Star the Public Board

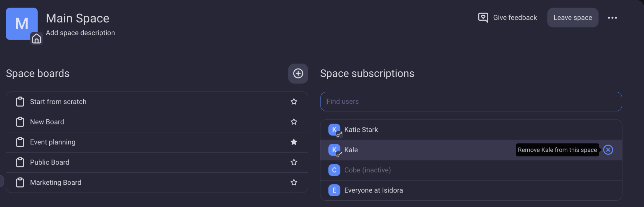click(x=294, y=162)
